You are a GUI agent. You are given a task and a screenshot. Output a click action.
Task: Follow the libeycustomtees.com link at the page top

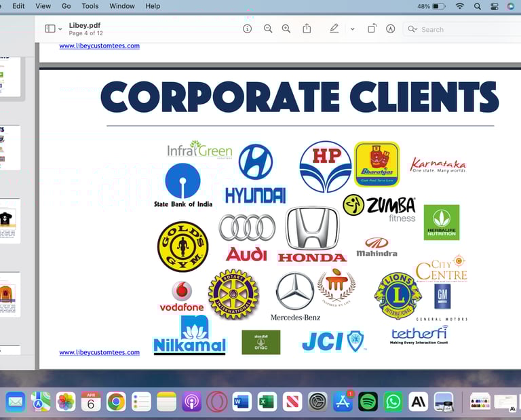point(99,46)
